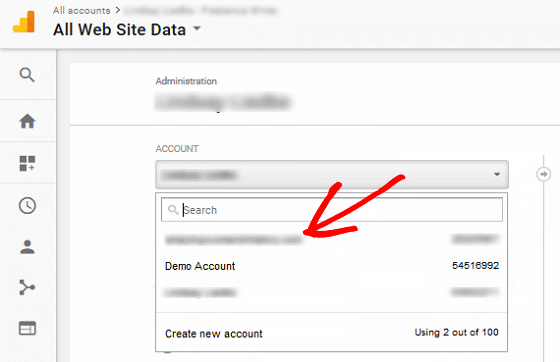Click the Using 2 out of 100 text
This screenshot has height=362, width=560.
point(456,333)
